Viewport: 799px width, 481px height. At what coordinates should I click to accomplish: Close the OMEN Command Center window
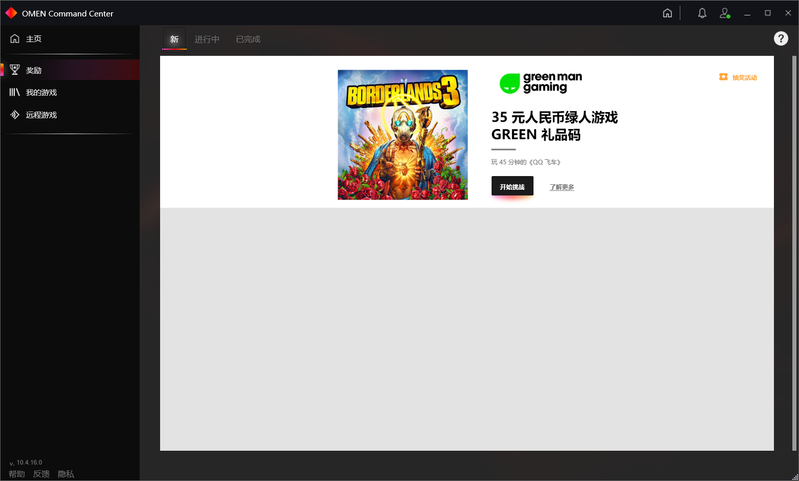pyautogui.click(x=788, y=13)
